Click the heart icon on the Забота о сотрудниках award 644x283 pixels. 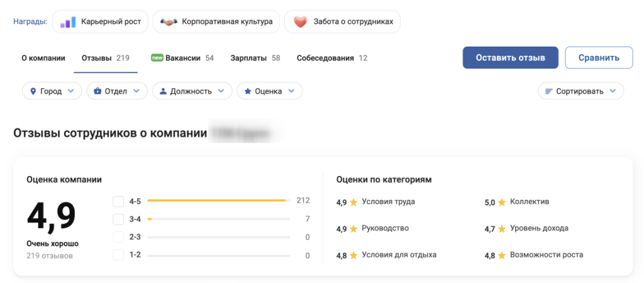coord(300,22)
